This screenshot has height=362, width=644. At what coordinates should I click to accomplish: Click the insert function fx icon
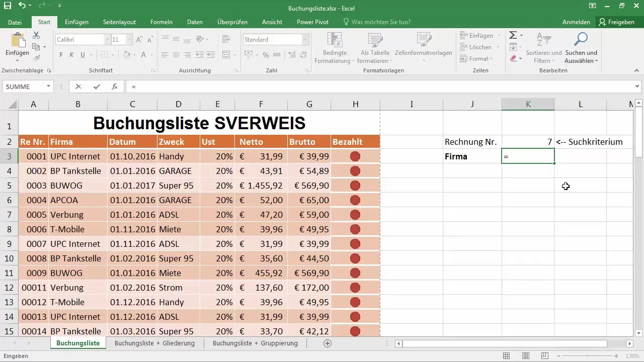(x=115, y=86)
